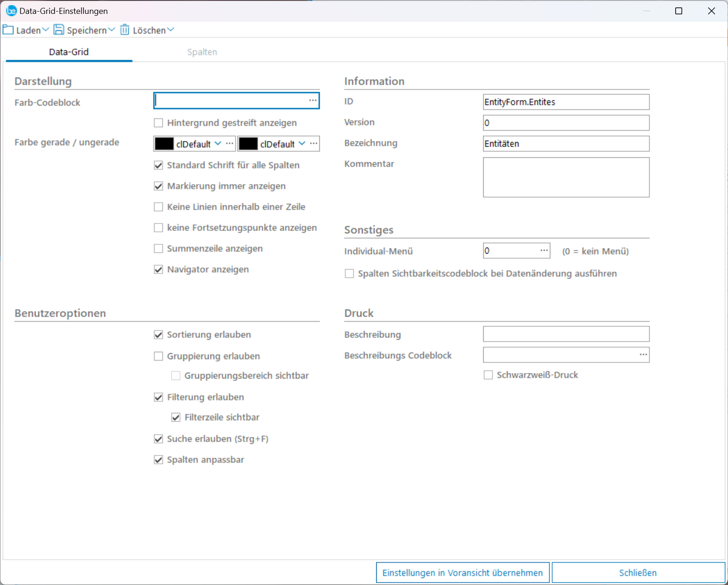This screenshot has height=585, width=728.
Task: Open ellipsis next to first clDefault color
Action: tap(230, 143)
